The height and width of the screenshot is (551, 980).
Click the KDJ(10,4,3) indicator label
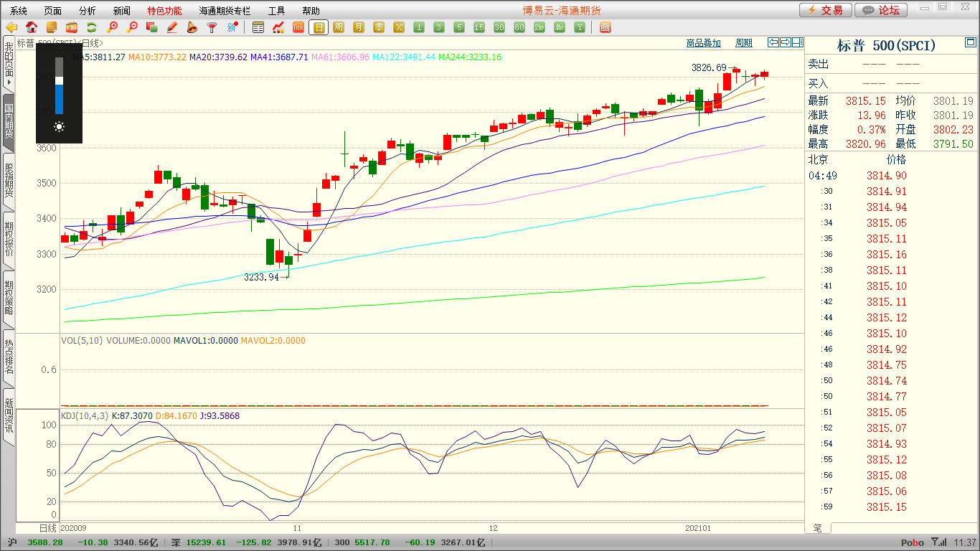pyautogui.click(x=85, y=416)
